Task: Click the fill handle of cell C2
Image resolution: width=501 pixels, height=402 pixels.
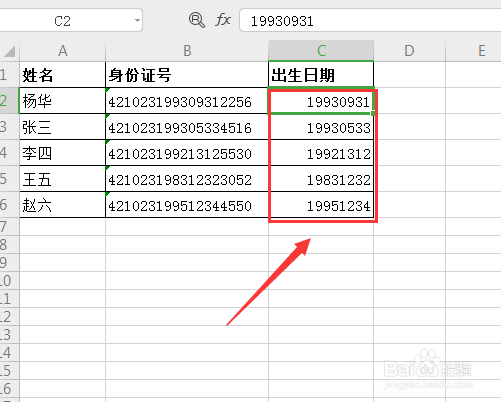Action: pos(373,113)
